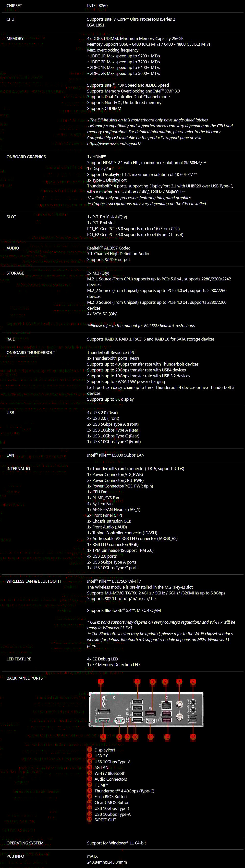Click 'Supports Bluetooth 5.4**, MLO, 4KQAM'
The width and height of the screenshot is (245, 868).
pyautogui.click(x=124, y=611)
